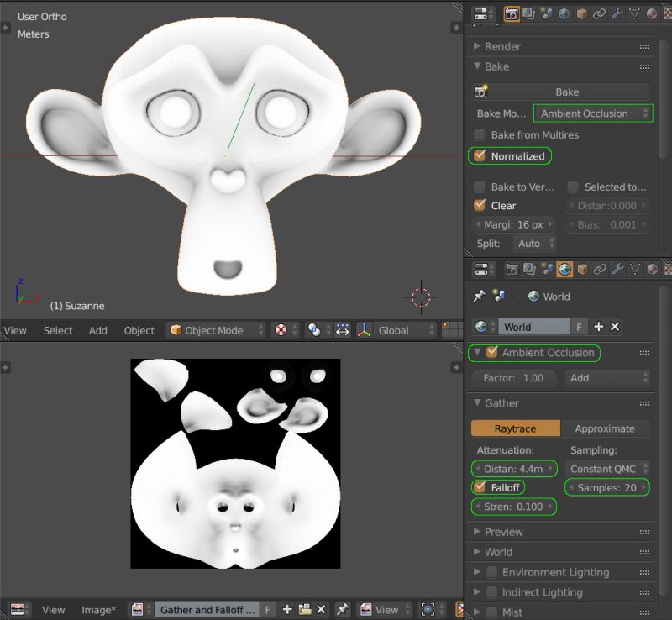
Task: Open the Texture checkered icon
Action: coord(668,13)
